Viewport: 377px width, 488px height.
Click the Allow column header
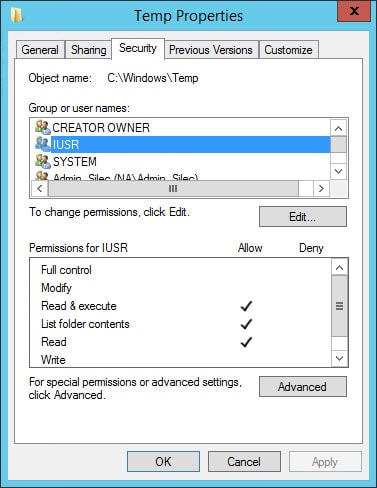pyautogui.click(x=250, y=248)
